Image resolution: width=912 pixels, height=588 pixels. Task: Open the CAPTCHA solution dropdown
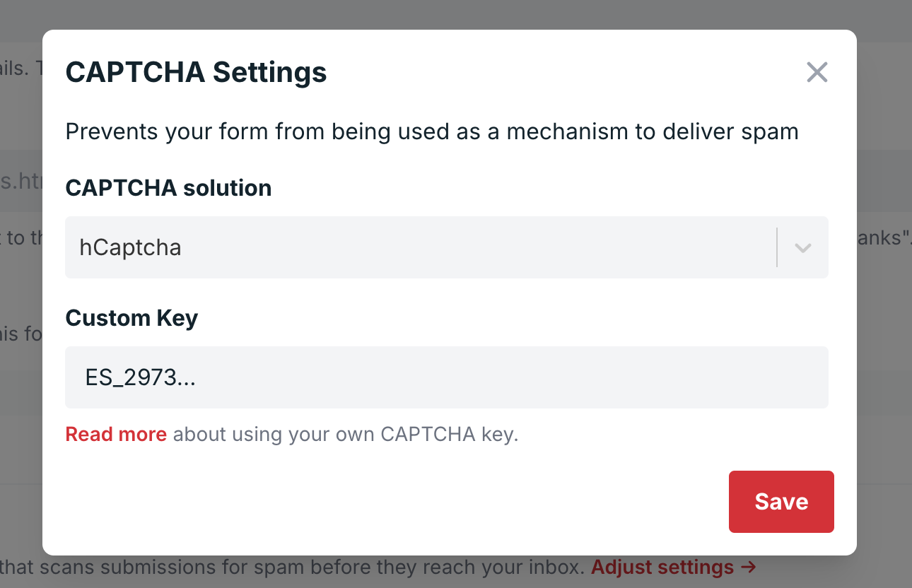pos(424,247)
